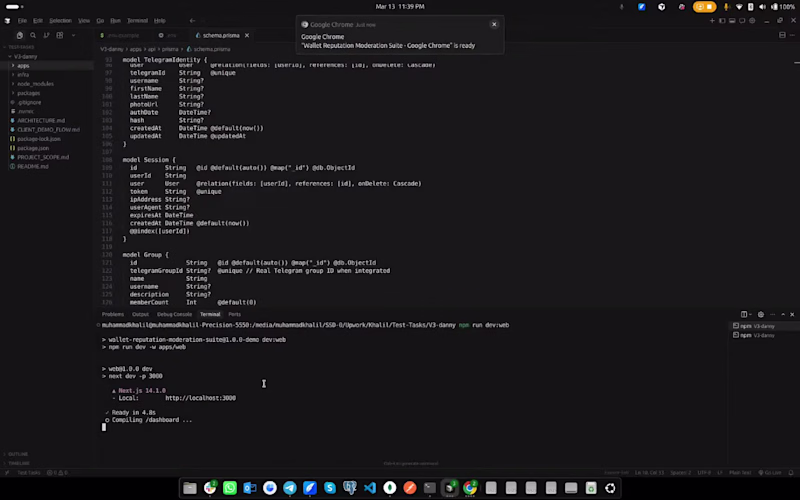Click the Plain Text language mode indicator
The width and height of the screenshot is (800, 500).
pyautogui.click(x=742, y=472)
